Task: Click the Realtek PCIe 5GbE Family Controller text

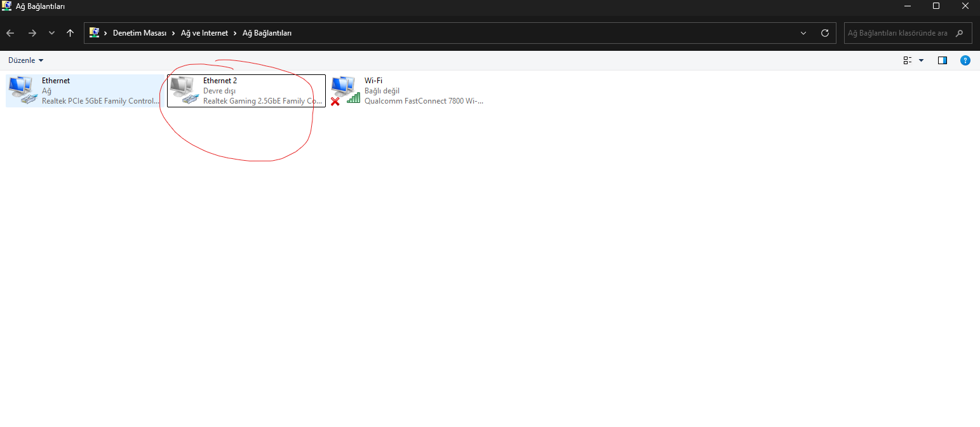Action: pyautogui.click(x=101, y=101)
